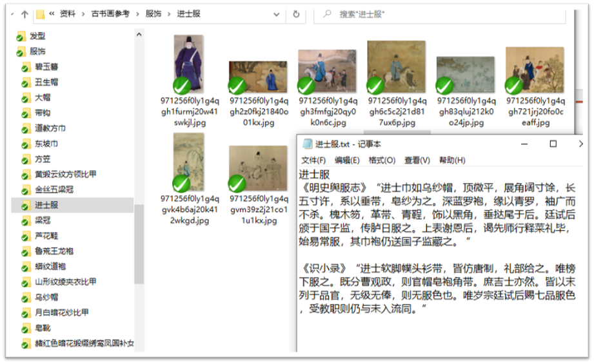Click folder icon next to 丑生帽

click(25, 82)
